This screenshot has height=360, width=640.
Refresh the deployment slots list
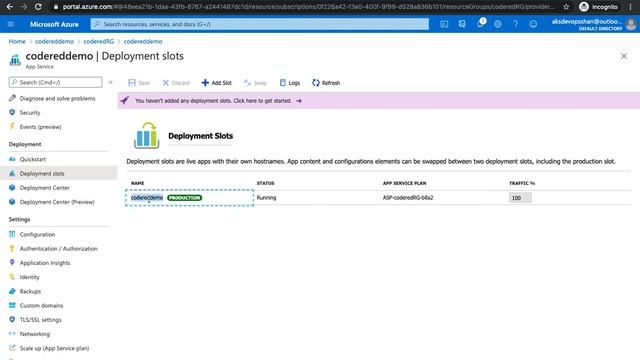click(x=326, y=83)
